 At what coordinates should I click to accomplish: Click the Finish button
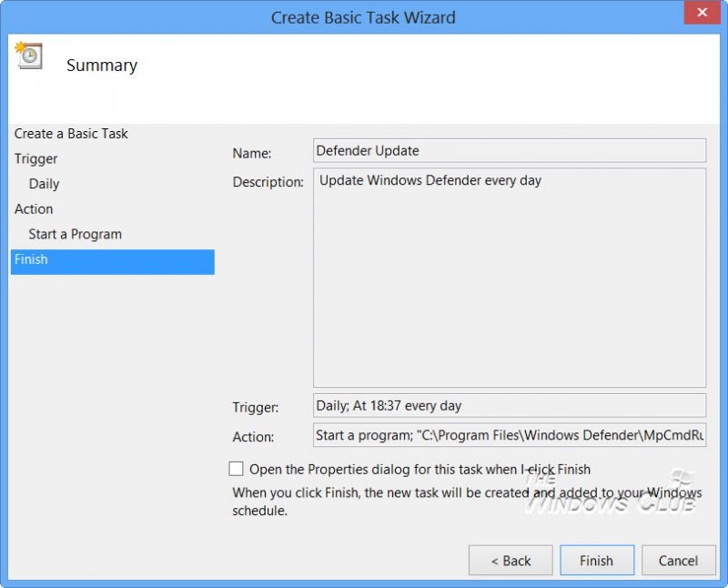click(x=597, y=560)
